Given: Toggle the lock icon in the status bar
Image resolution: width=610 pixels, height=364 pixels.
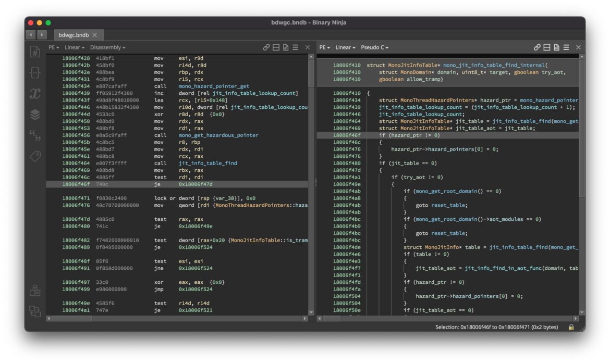Looking at the screenshot, I should (571, 327).
